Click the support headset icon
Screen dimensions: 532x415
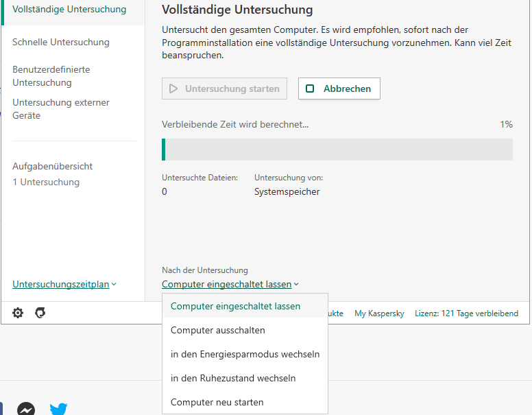40,313
